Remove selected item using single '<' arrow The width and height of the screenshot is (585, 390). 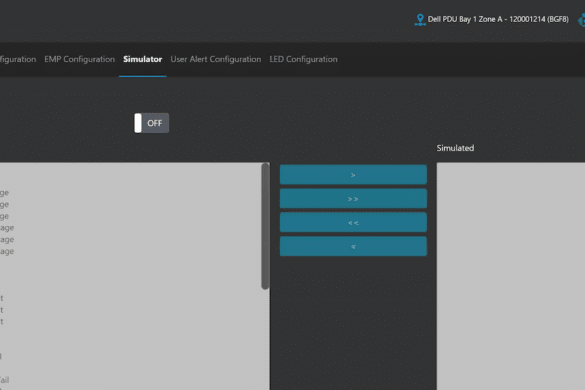(353, 246)
